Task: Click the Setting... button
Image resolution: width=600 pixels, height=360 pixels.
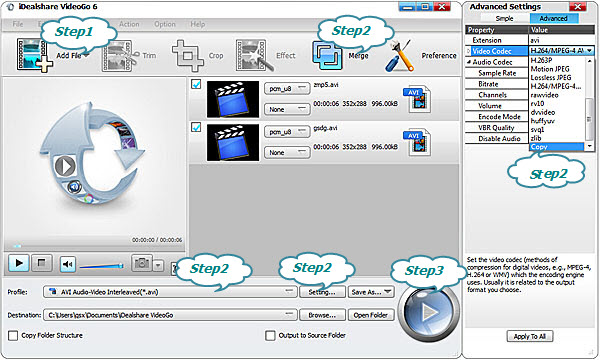Action: click(x=322, y=292)
